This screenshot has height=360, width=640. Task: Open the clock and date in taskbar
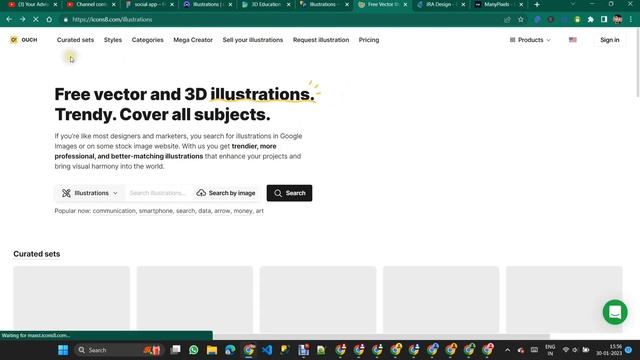tap(609, 350)
